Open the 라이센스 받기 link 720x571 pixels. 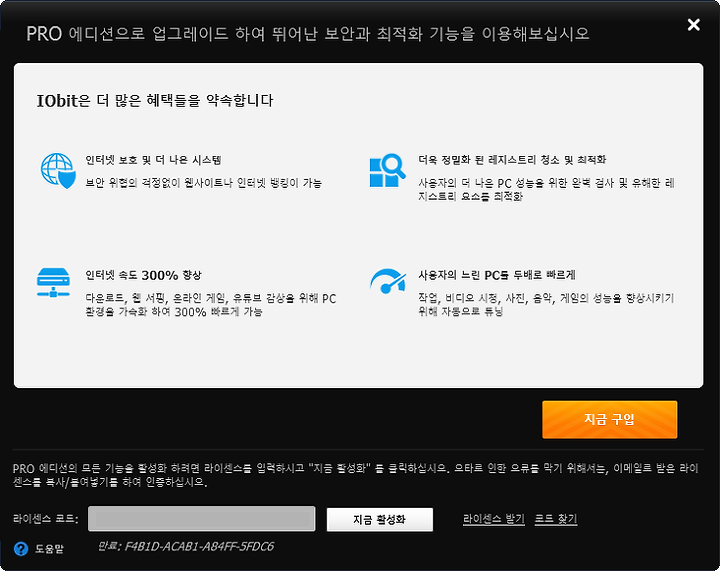[x=494, y=519]
